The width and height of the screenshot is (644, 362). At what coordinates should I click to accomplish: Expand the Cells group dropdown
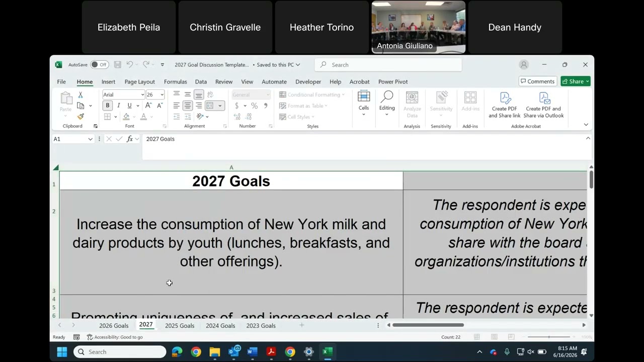click(x=364, y=115)
